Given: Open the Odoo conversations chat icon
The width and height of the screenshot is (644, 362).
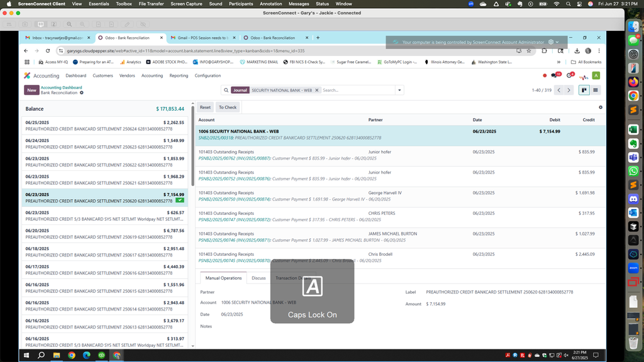Looking at the screenshot, I should pyautogui.click(x=555, y=75).
